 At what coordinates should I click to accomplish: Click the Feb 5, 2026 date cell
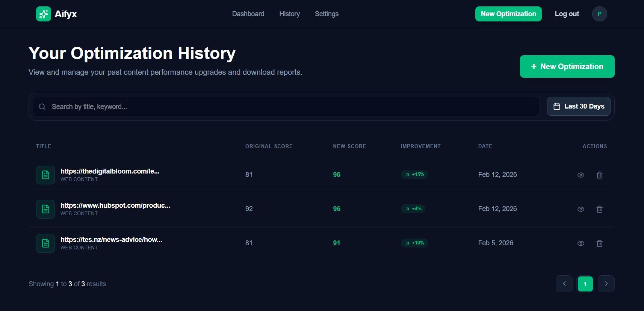(496, 243)
